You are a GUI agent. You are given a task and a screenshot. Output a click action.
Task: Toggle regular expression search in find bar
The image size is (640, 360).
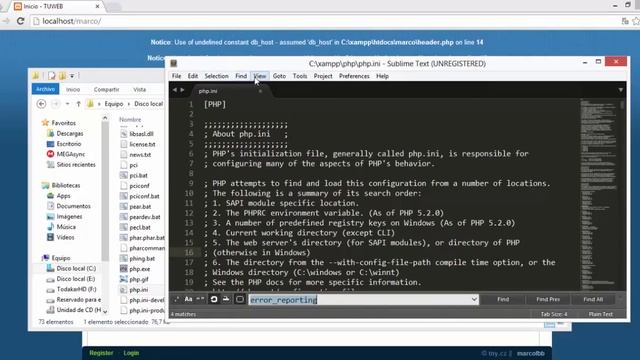point(176,299)
